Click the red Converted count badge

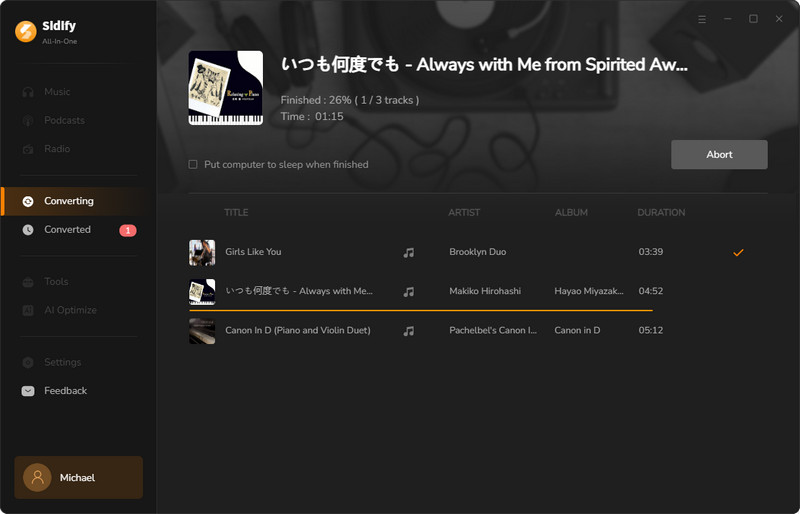pos(128,230)
